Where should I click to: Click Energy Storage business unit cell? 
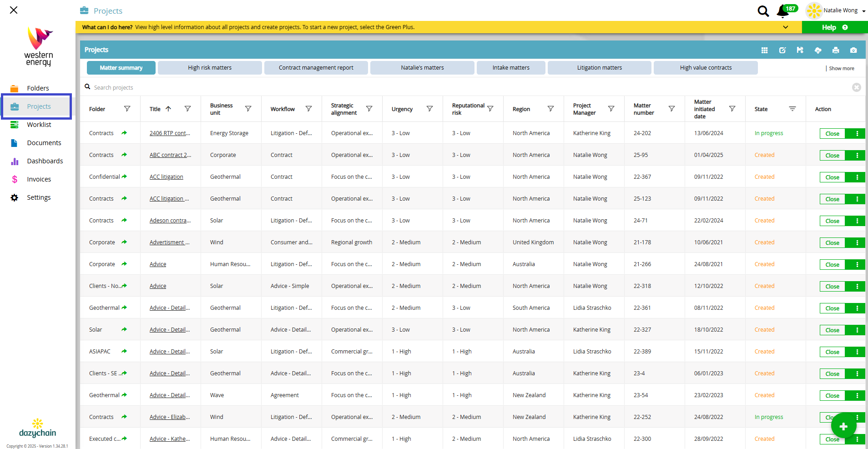tap(229, 133)
